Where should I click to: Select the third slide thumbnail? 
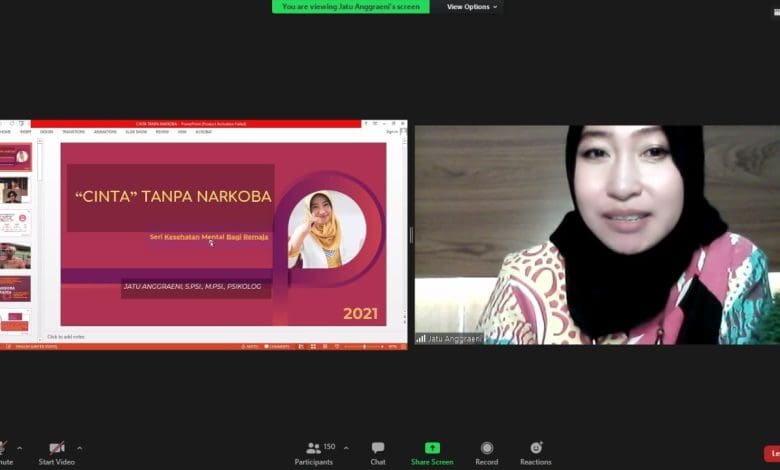15,223
